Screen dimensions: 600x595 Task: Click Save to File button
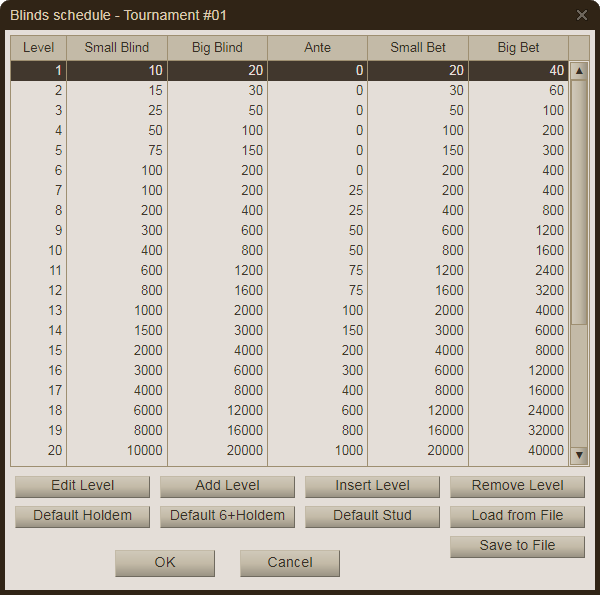pyautogui.click(x=517, y=546)
